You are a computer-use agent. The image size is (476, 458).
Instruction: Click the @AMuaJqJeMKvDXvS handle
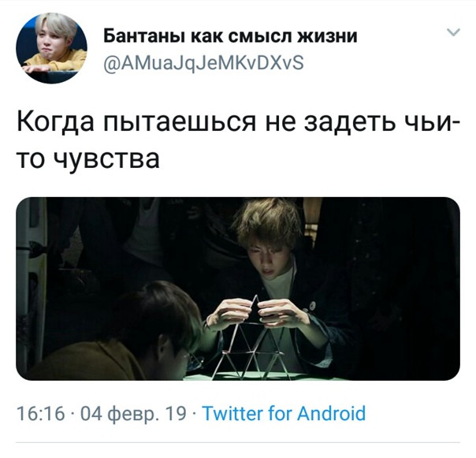[203, 64]
